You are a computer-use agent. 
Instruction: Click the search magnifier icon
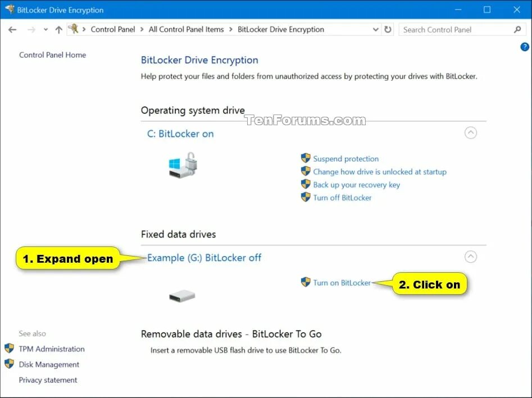tap(517, 30)
